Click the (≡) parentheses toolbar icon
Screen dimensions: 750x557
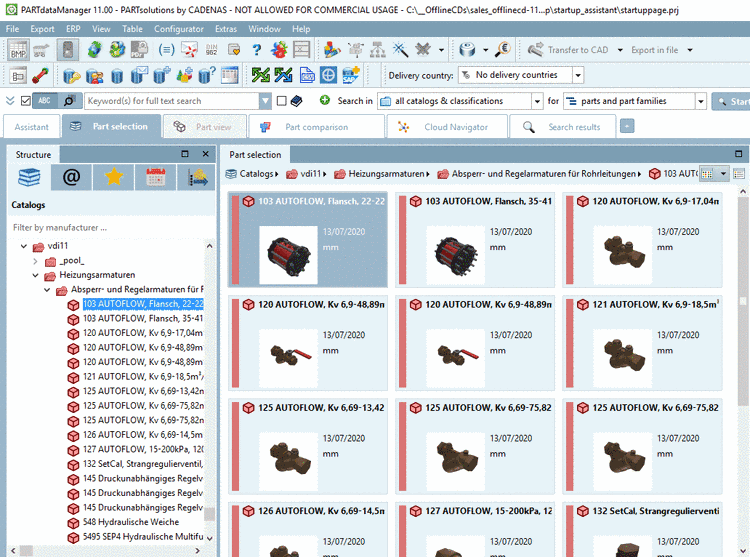pyautogui.click(x=166, y=49)
